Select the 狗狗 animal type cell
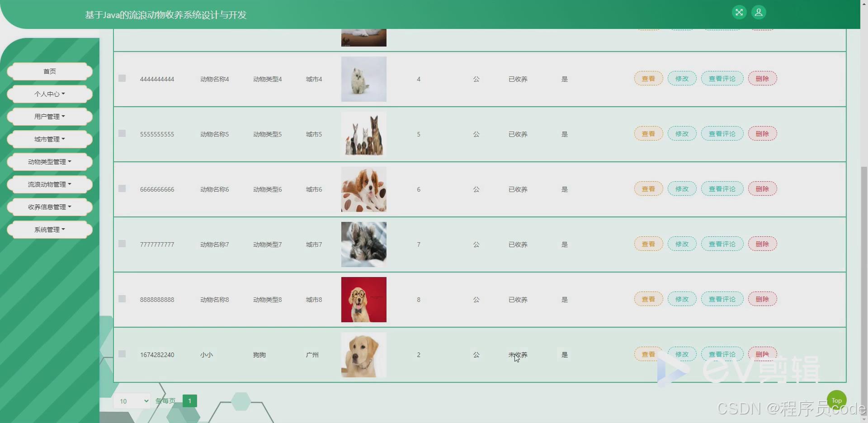Screen dimensions: 868x423 click(x=259, y=355)
